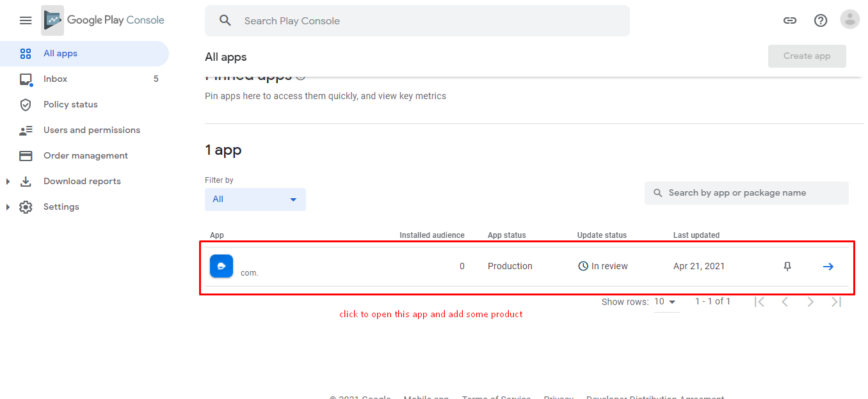Expand the Download reports section
Viewport: 868px width, 399px height.
(8, 182)
